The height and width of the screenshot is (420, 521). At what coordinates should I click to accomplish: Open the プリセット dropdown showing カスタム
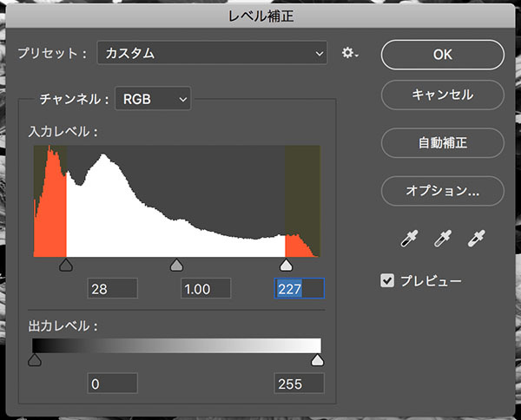click(x=212, y=54)
